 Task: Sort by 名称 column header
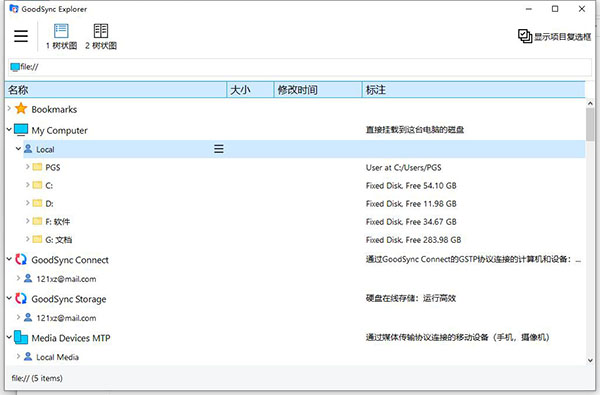click(x=116, y=90)
